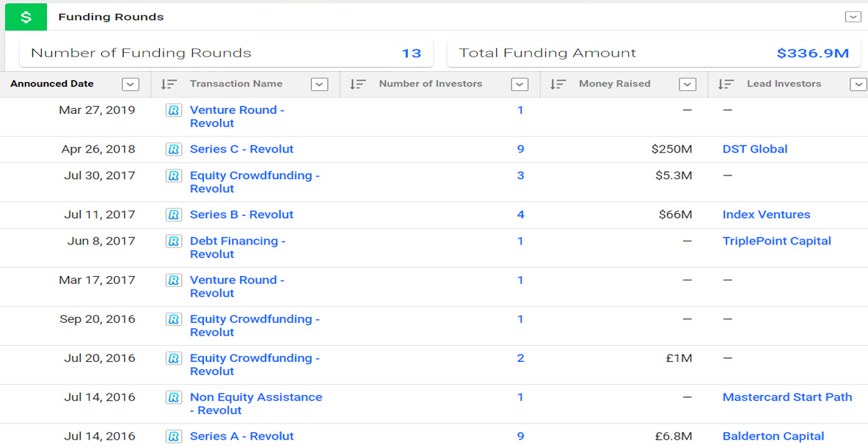This screenshot has height=447, width=868.
Task: Click the Revolut logo beside Series B
Action: click(174, 214)
